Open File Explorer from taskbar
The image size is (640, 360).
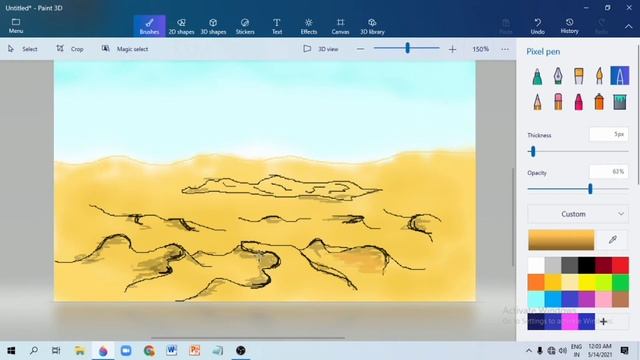(x=80, y=351)
